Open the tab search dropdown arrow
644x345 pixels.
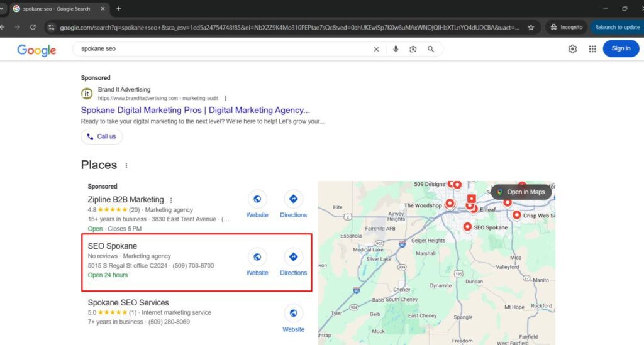coord(2,9)
